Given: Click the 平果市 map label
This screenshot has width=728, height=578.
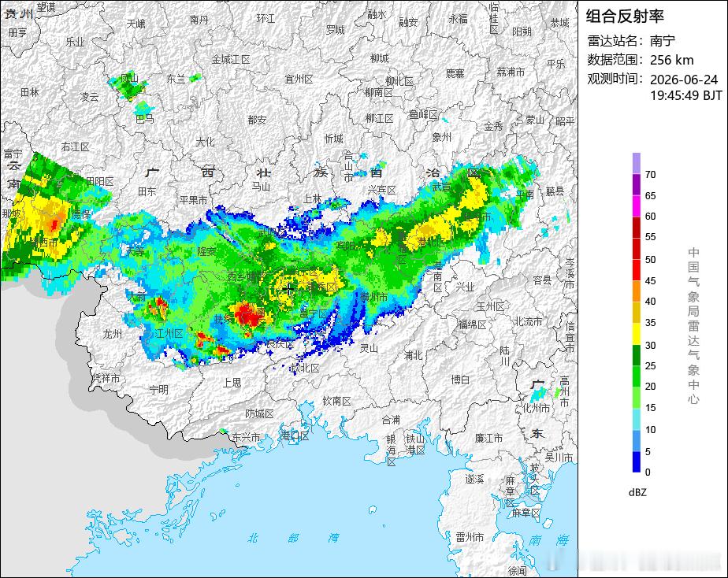Looking at the screenshot, I should point(194,200).
